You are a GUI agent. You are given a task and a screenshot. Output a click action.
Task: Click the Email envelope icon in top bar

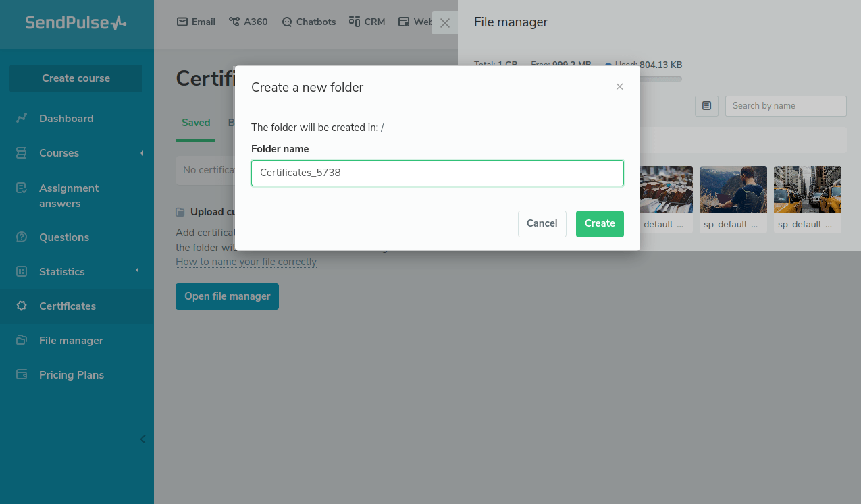pos(182,22)
